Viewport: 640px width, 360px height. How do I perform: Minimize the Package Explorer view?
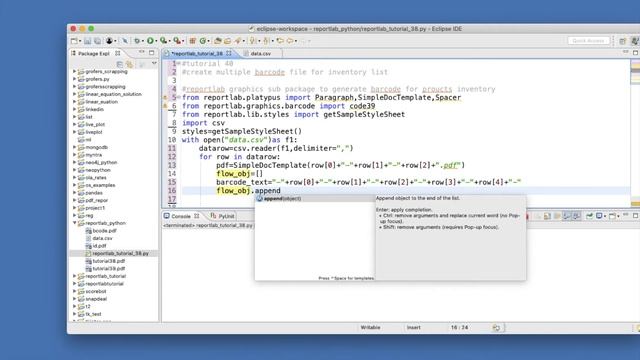point(142,52)
